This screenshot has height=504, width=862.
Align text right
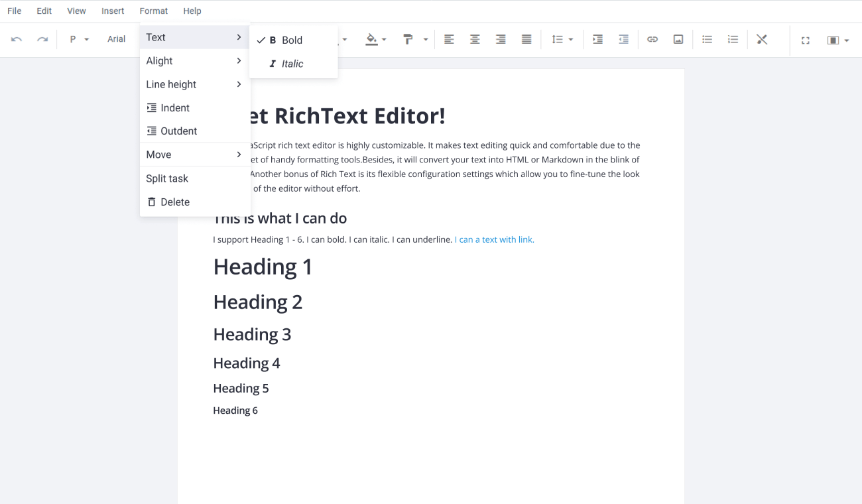click(x=501, y=40)
